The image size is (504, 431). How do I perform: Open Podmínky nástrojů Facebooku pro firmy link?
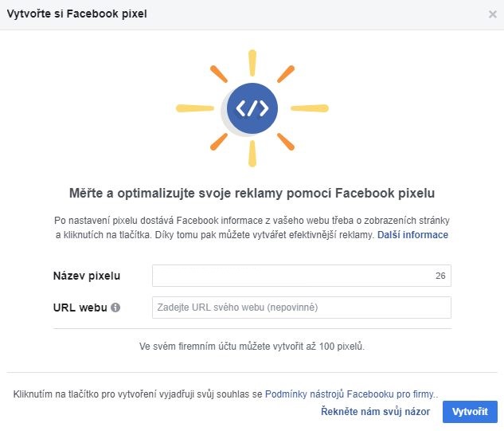(x=350, y=394)
